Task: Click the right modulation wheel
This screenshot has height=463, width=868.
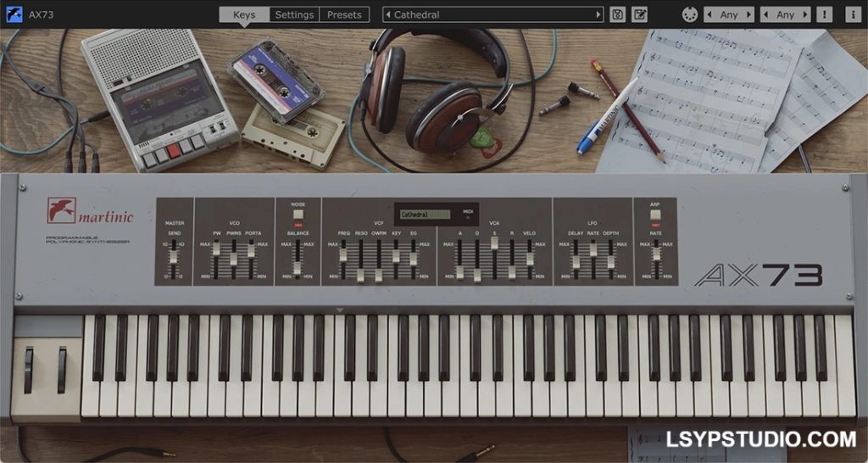Action: pyautogui.click(x=61, y=371)
